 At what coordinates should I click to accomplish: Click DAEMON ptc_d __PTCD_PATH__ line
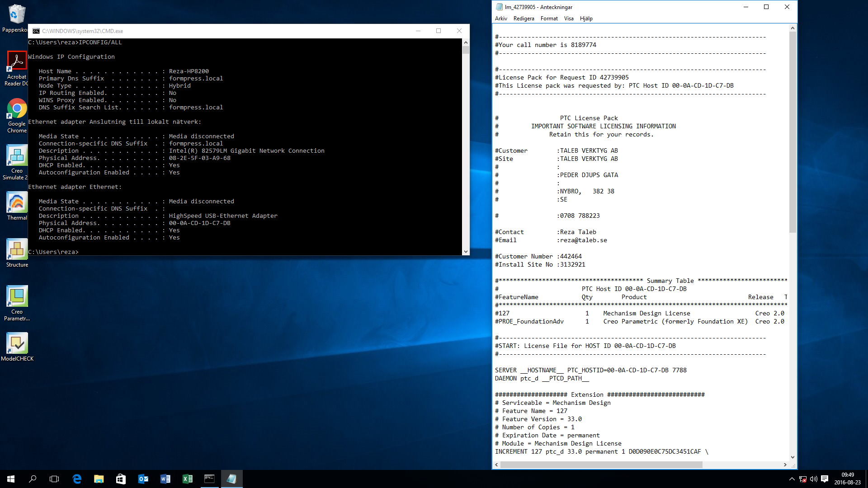542,378
